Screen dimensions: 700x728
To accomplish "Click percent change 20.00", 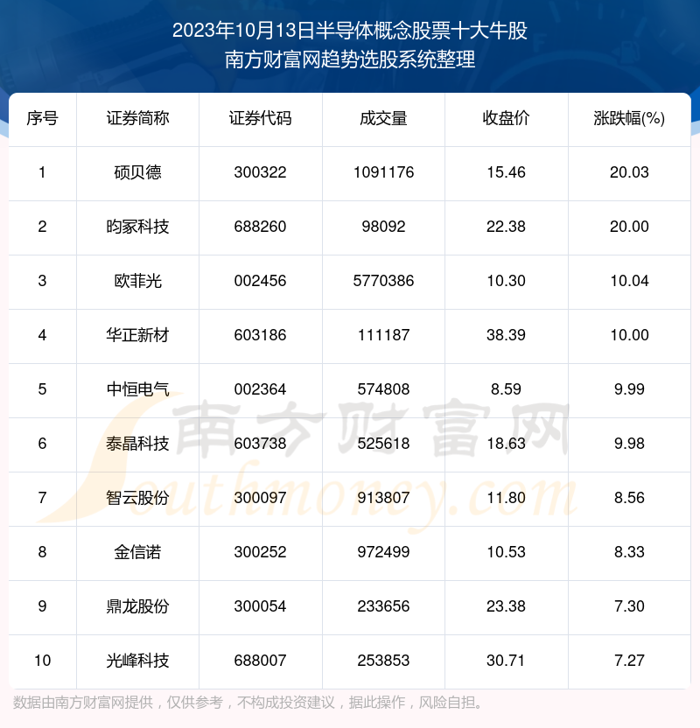I will (x=629, y=227).
